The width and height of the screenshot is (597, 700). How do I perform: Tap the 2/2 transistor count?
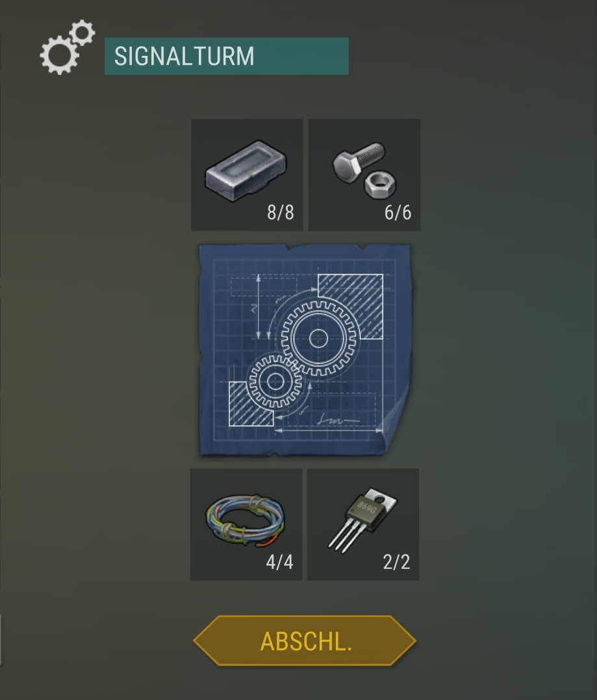(x=396, y=562)
